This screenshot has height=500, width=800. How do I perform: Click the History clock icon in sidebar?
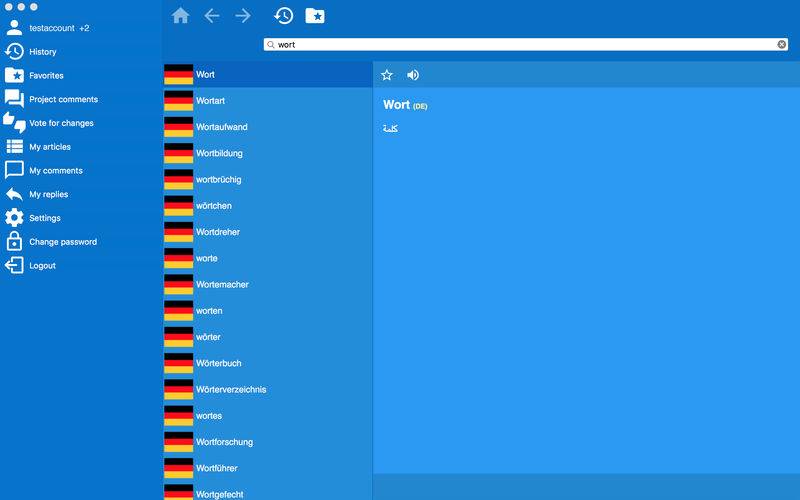tap(14, 51)
